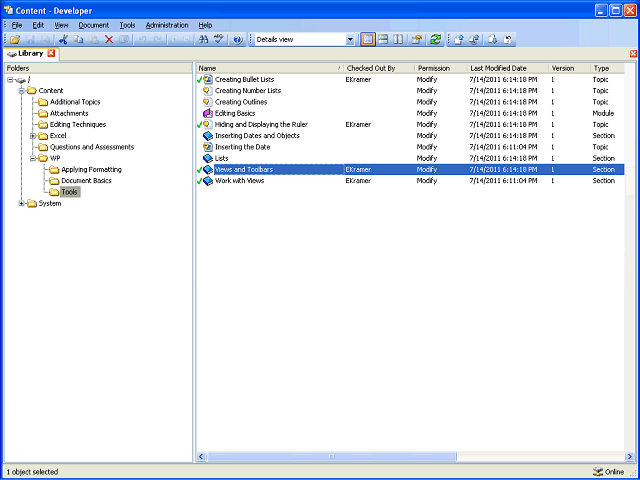Sort by the Name column header

pos(269,68)
